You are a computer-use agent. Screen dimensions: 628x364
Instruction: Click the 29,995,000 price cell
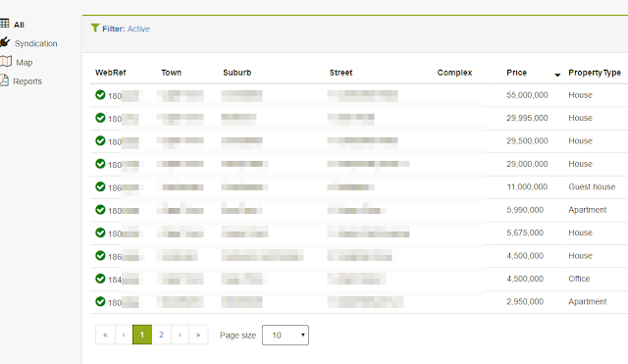527,118
